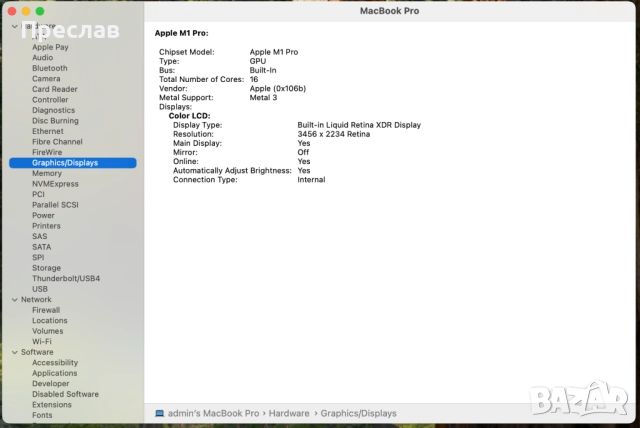The image size is (640, 428).
Task: Open Ethernet hardware info
Action: click(48, 131)
